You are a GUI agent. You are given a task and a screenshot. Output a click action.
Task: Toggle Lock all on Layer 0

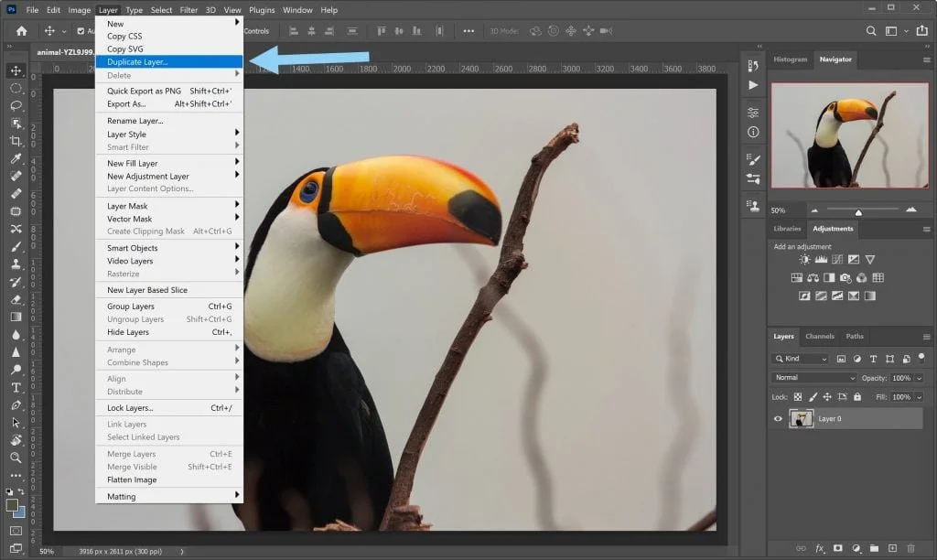pyautogui.click(x=858, y=396)
